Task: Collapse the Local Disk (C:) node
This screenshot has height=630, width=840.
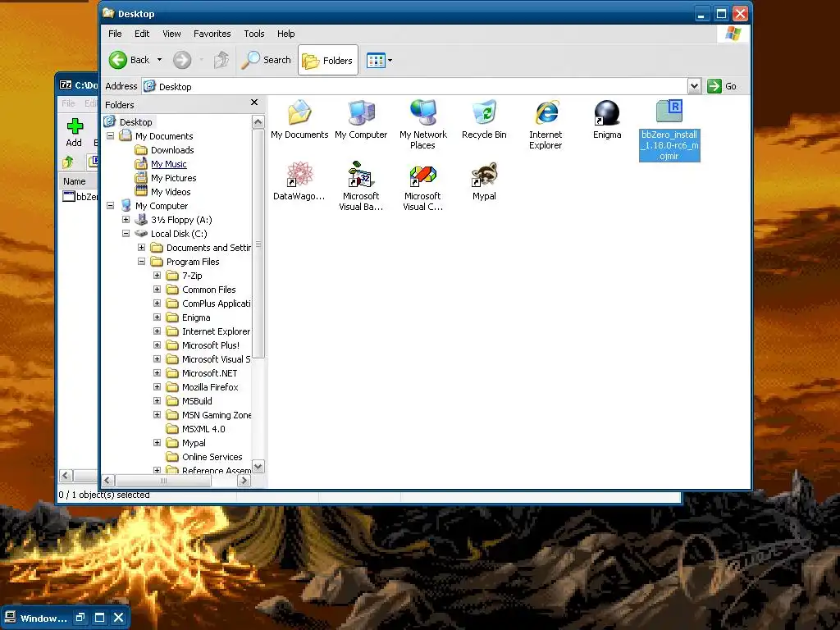Action: [126, 234]
